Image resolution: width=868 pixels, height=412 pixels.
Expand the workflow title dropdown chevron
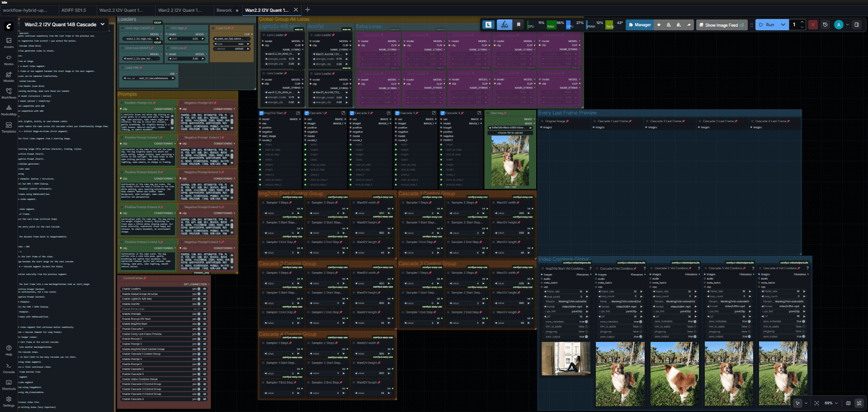[x=103, y=24]
